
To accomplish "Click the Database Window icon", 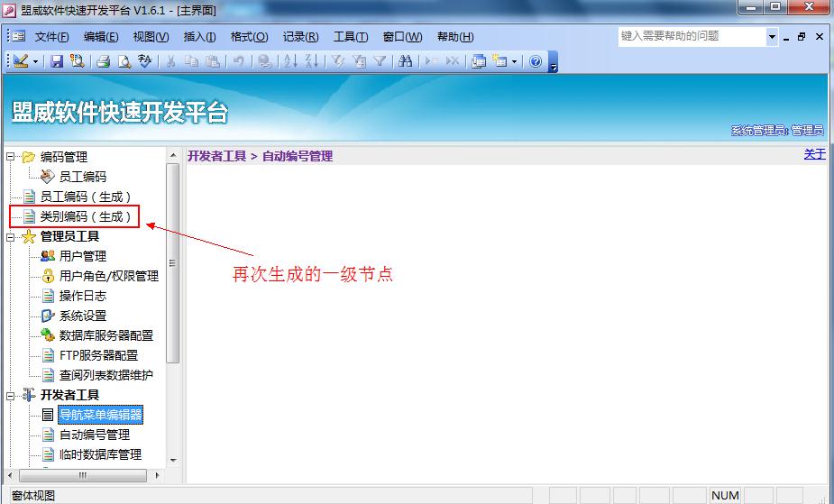I will [x=478, y=61].
